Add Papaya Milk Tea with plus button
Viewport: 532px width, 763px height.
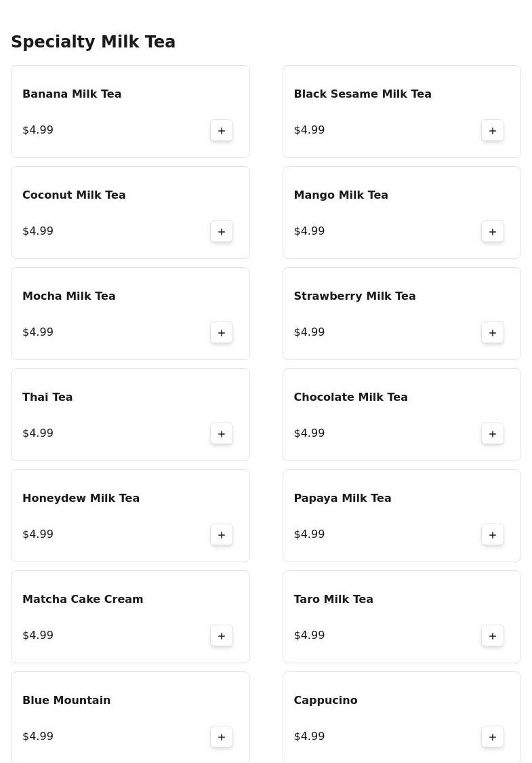[x=493, y=534]
